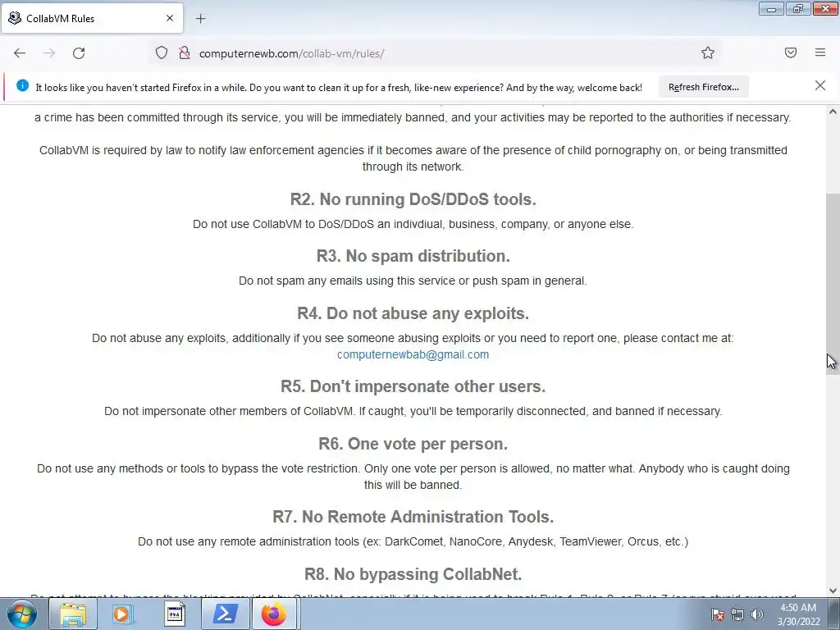Image resolution: width=840 pixels, height=630 pixels.
Task: Click the line 'Do not spam any emails'
Action: (x=413, y=281)
